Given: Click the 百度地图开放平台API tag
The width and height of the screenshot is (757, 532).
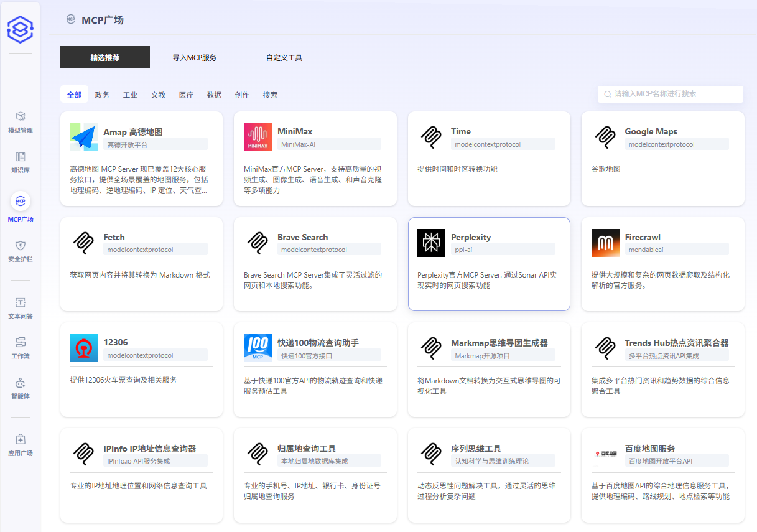Looking at the screenshot, I should point(677,461).
